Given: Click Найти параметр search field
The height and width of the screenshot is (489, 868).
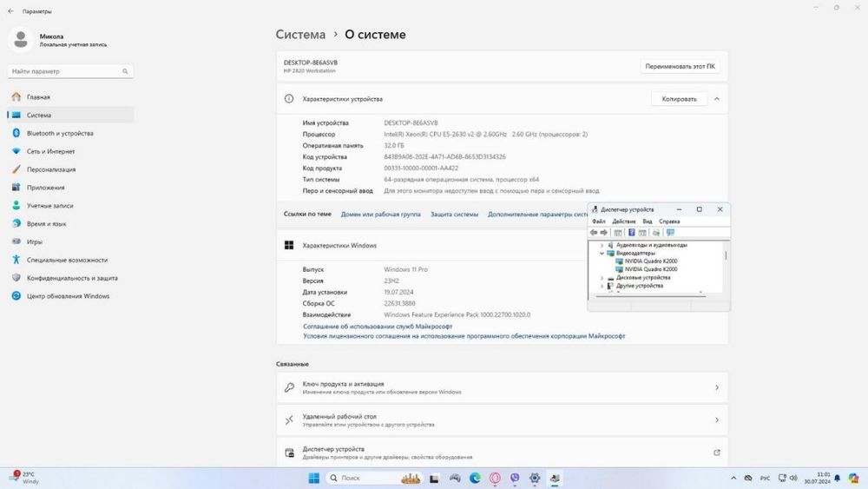Looking at the screenshot, I should tap(70, 71).
